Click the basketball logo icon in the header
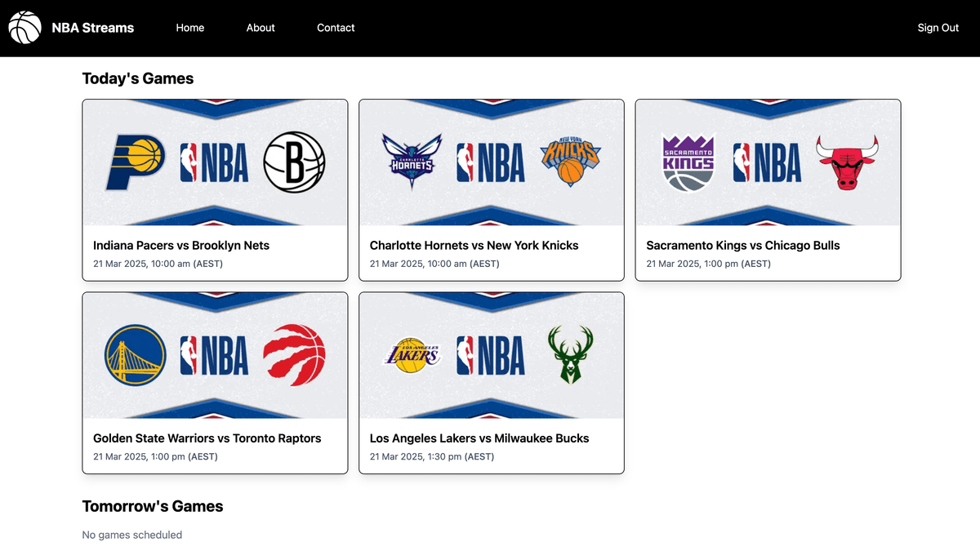 point(24,28)
